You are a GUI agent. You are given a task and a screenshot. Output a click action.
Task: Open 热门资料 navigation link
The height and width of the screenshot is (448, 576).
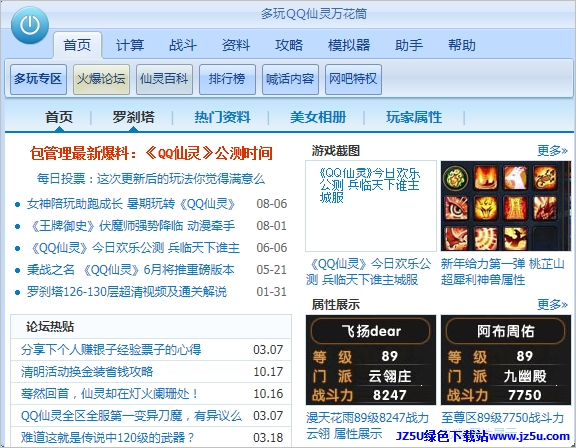pyautogui.click(x=222, y=118)
